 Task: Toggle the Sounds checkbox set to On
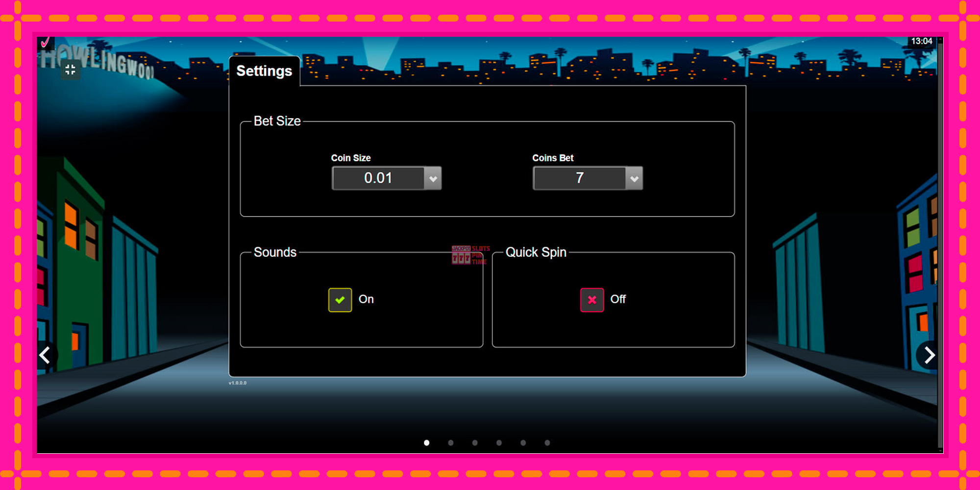coord(340,300)
